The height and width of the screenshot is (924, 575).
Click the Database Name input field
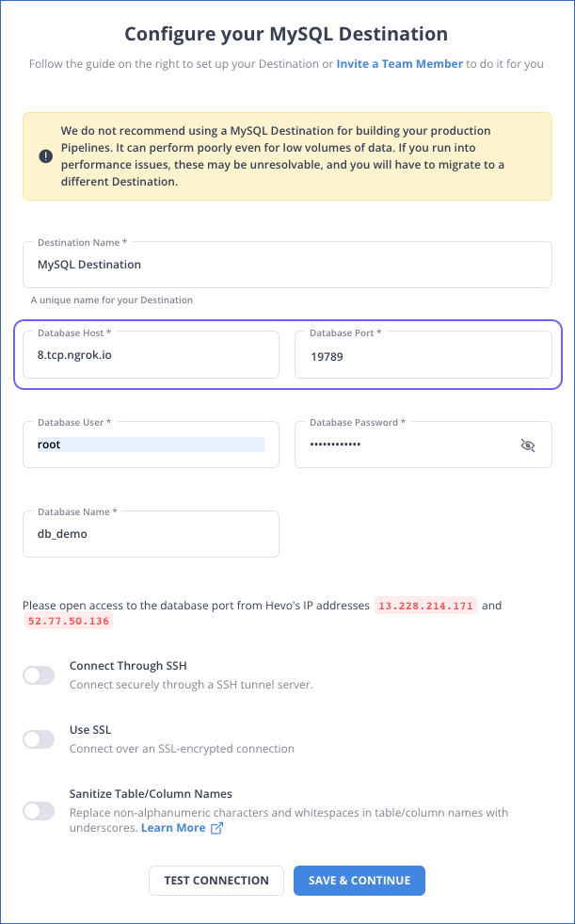(x=151, y=533)
